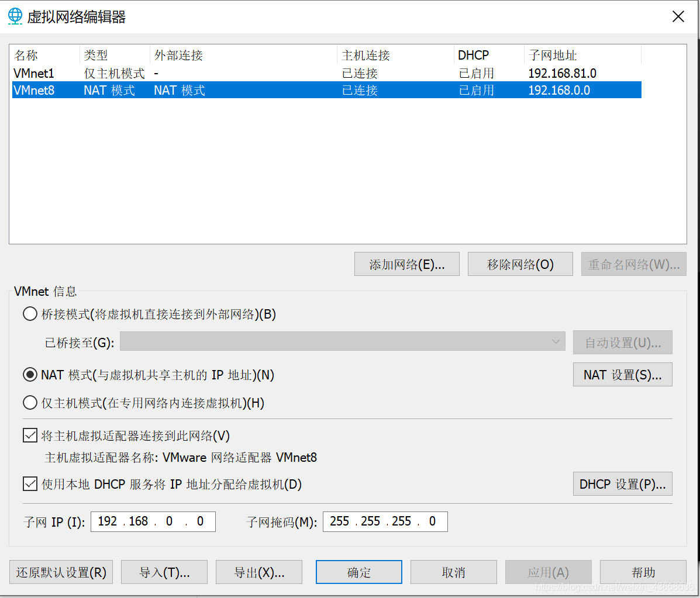Click the 应用(A) button
Screen dimensions: 700x598
[x=548, y=572]
